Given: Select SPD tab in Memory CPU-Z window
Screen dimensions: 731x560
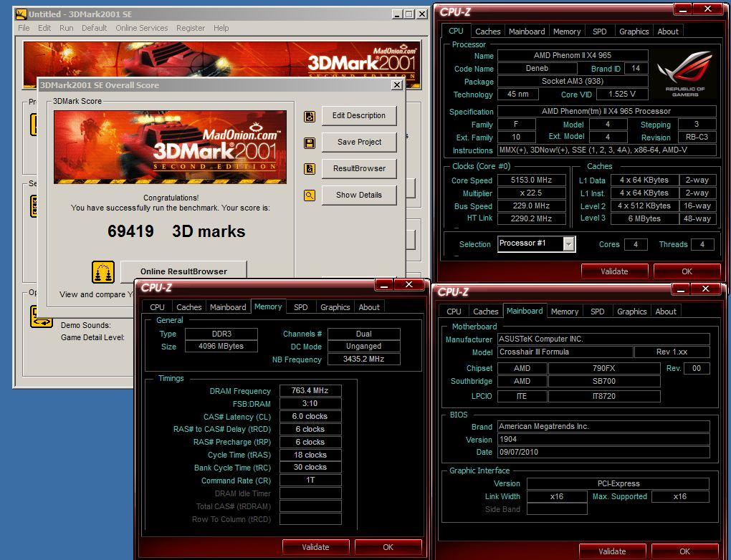Looking at the screenshot, I should pyautogui.click(x=301, y=307).
